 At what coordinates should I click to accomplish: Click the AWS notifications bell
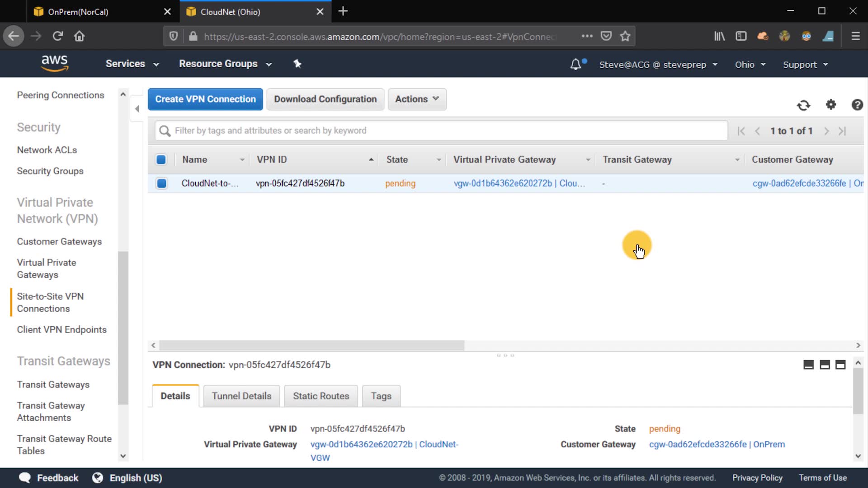click(x=576, y=65)
